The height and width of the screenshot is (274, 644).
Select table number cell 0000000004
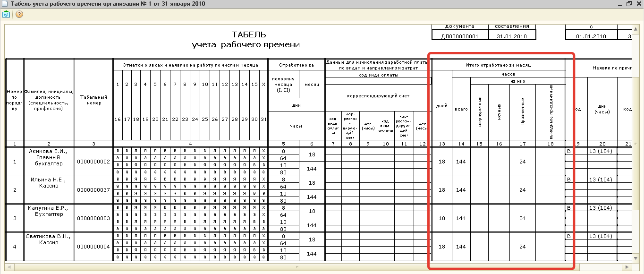coord(93,247)
